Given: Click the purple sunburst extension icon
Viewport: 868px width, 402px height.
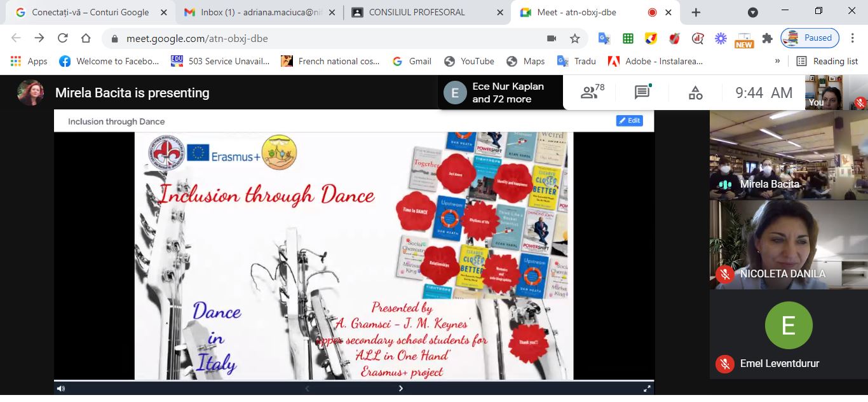Looking at the screenshot, I should click(721, 38).
